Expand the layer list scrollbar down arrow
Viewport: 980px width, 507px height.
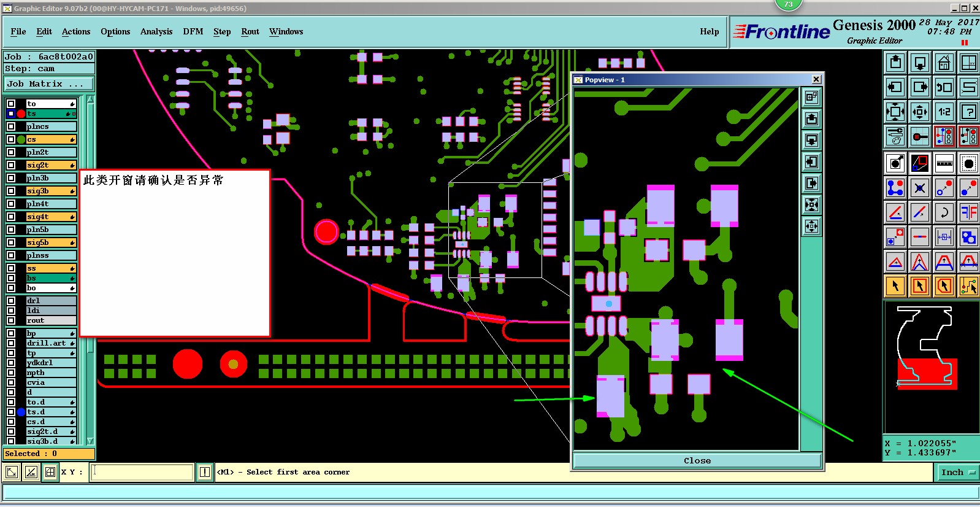coord(91,441)
